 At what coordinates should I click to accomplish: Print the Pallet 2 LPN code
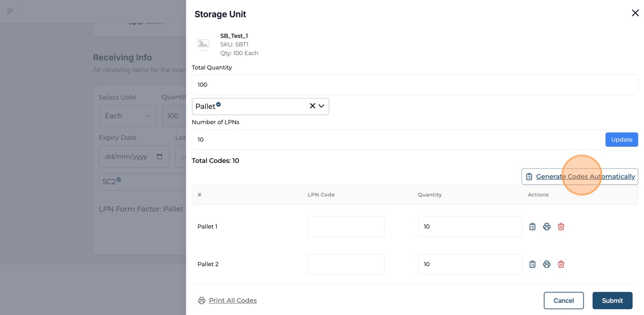(x=546, y=264)
